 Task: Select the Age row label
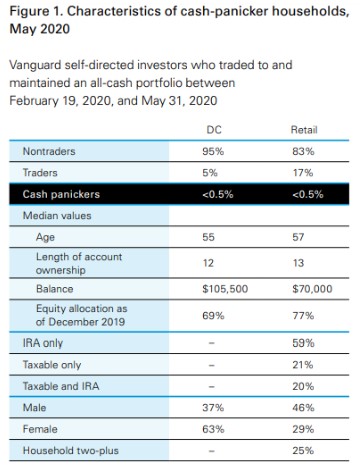pos(45,237)
